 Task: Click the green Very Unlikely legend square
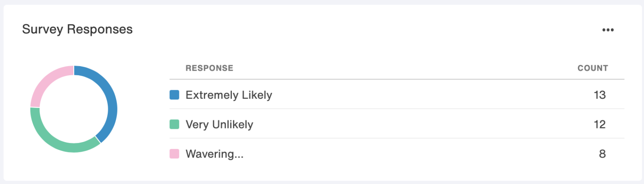(x=174, y=124)
